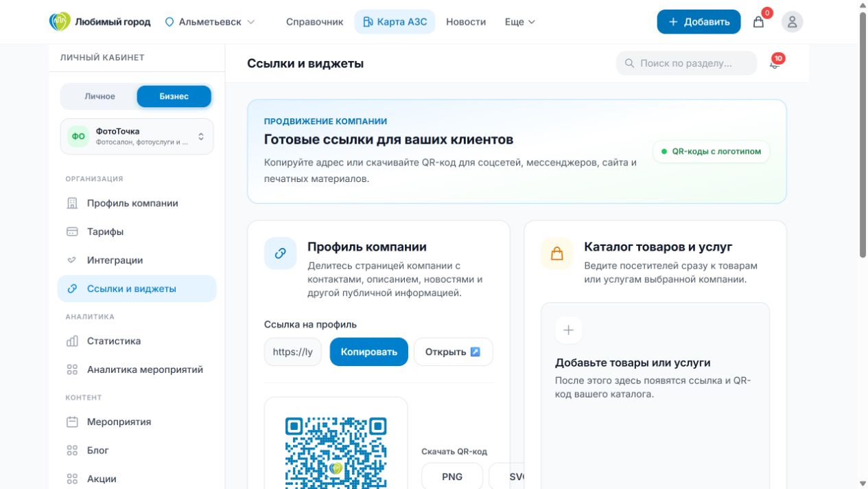Open Акции in the sidebar
This screenshot has height=489, width=868.
point(137,479)
